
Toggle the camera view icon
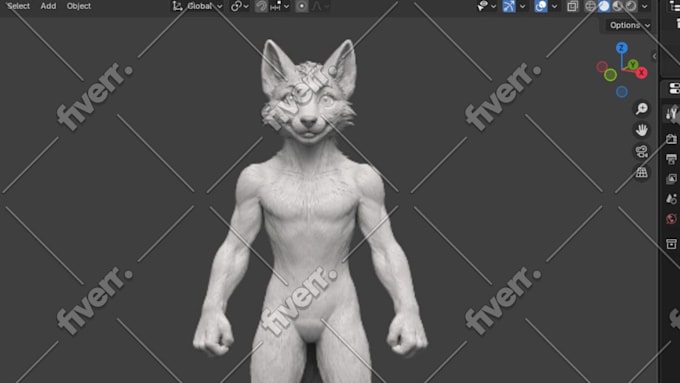641,151
